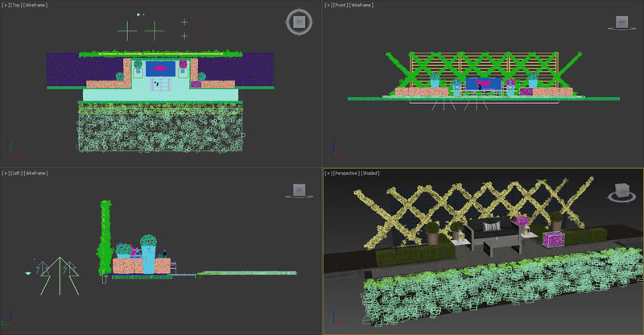Click the Top view label menu

coord(16,5)
